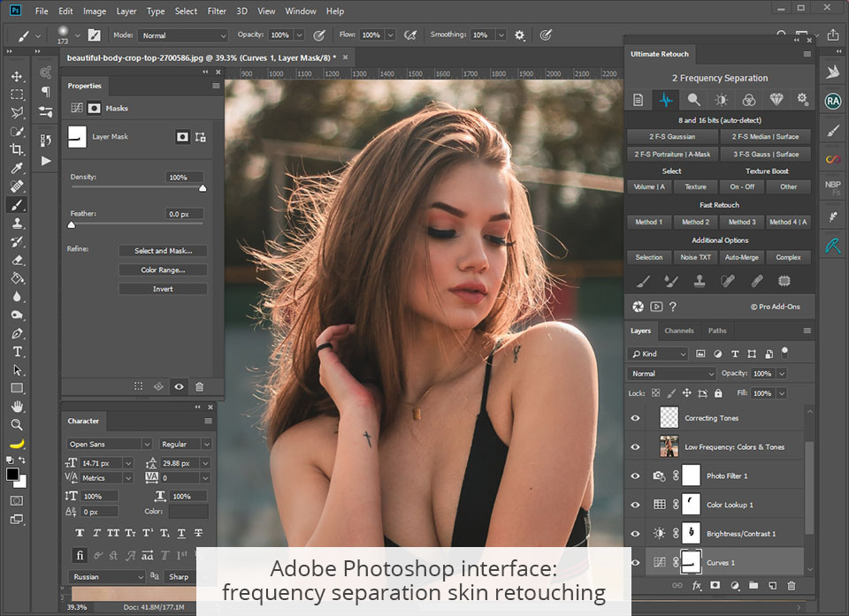Open smoothing options gear icon
The image size is (849, 616).
(x=519, y=35)
